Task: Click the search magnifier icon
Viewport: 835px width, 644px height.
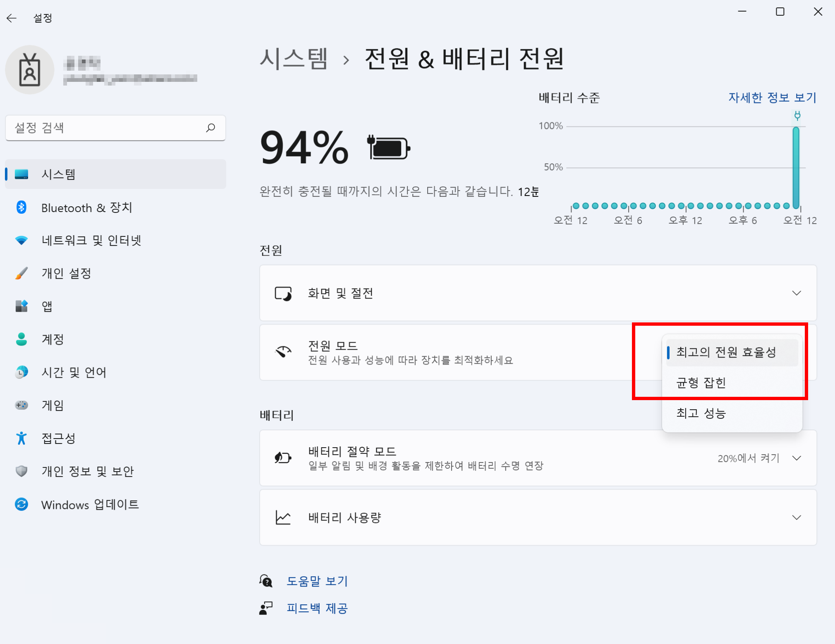Action: 211,128
